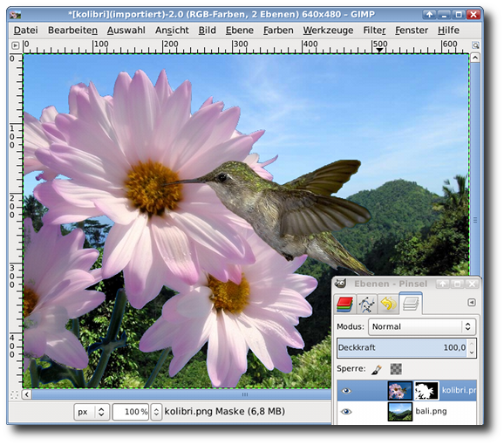Open the Paths tab icon
Viewport: 504px width, 445px height.
pyautogui.click(x=367, y=304)
